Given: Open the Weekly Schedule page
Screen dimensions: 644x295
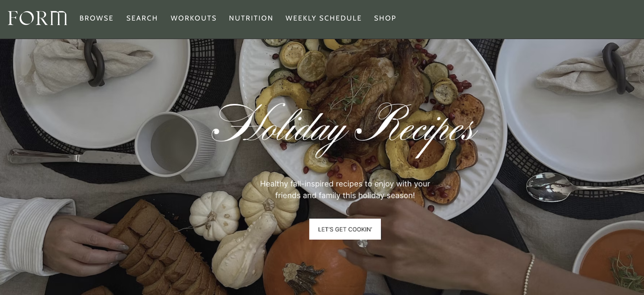Looking at the screenshot, I should pyautogui.click(x=324, y=18).
